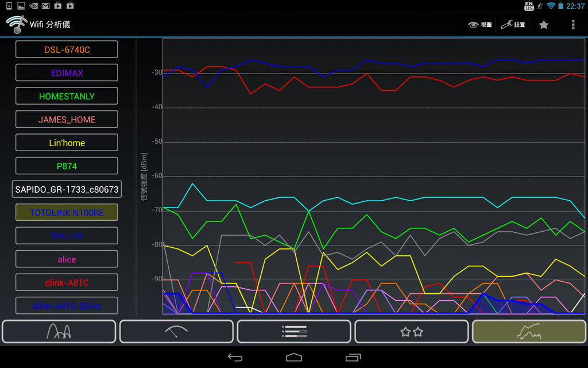Tap the Android back button

[235, 358]
